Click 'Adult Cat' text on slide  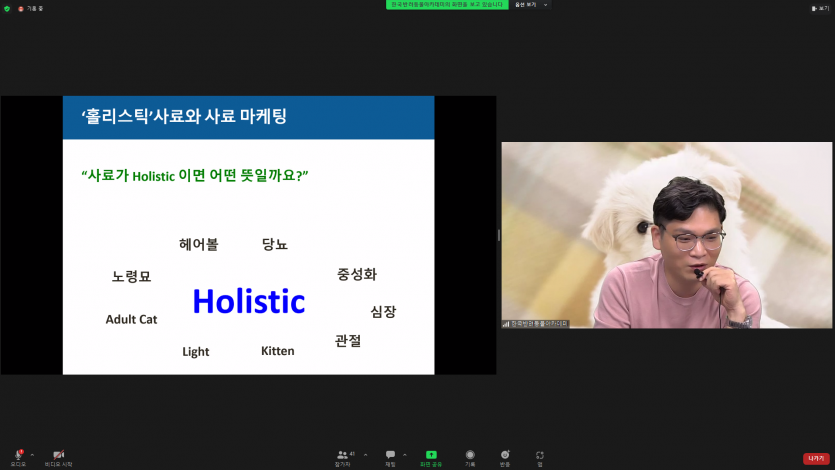click(132, 319)
